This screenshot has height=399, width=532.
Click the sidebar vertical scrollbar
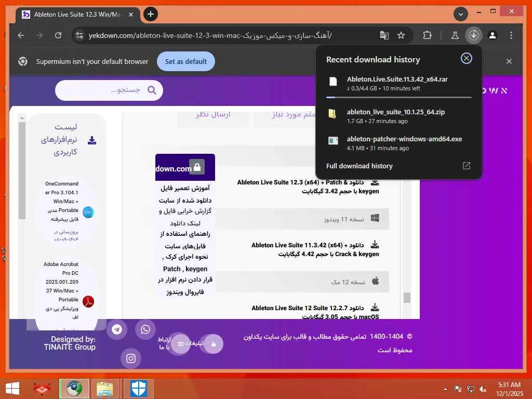[x=22, y=170]
